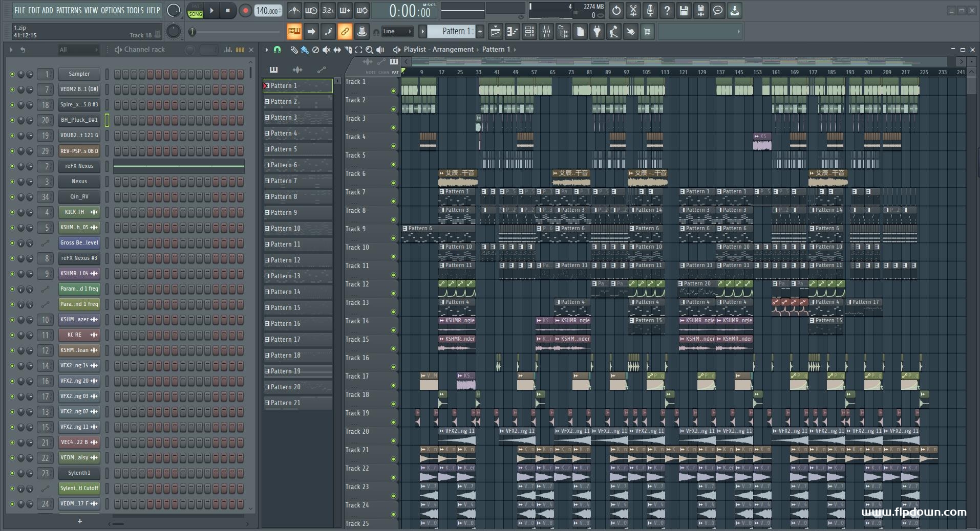Select the BH_Pluck_D#1 channel selector LED
Screen dimensions: 980x531
tap(107, 120)
